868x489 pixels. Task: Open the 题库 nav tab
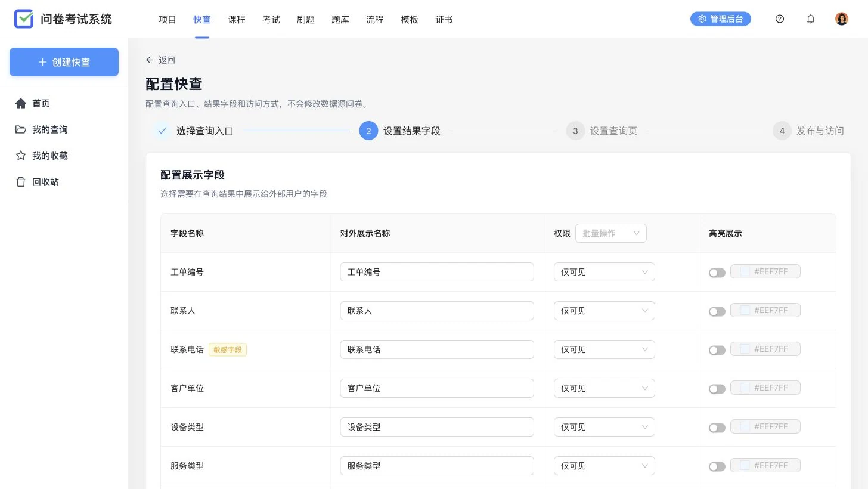point(340,19)
